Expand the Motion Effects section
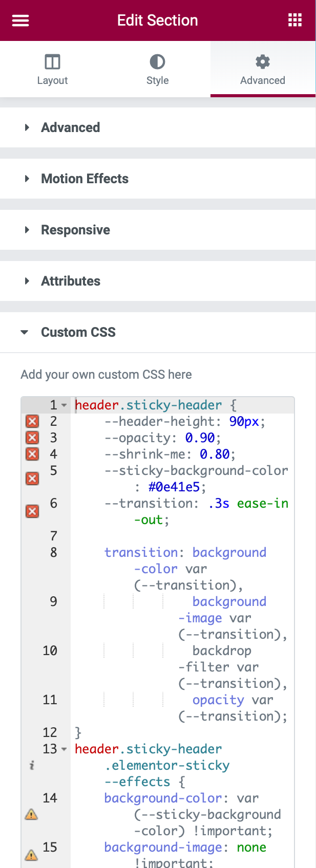 click(x=85, y=179)
